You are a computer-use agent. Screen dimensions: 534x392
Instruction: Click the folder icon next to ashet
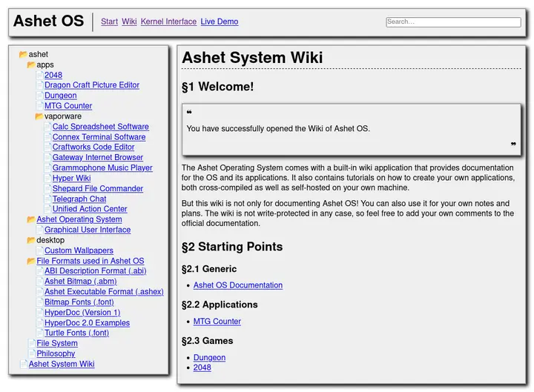coord(23,54)
